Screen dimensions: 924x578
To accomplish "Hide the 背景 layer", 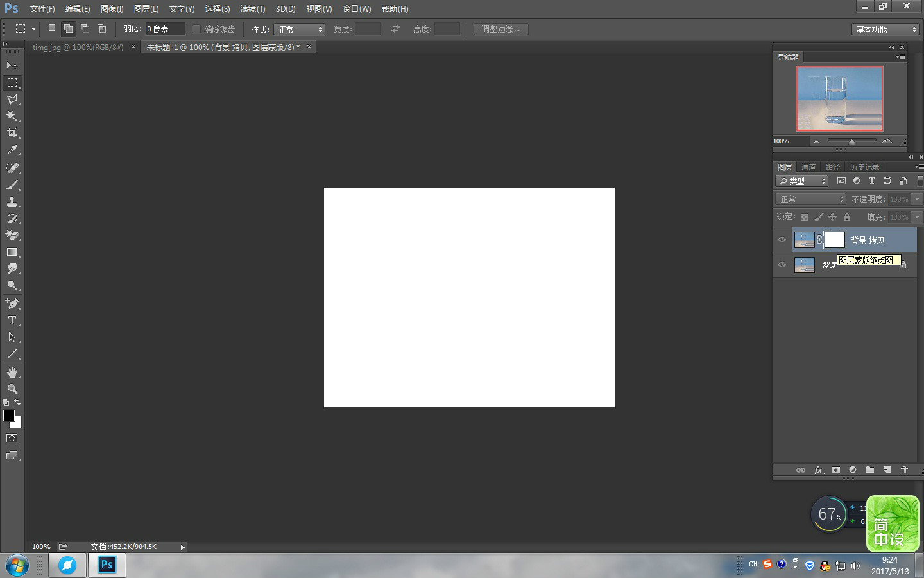I will click(x=782, y=265).
